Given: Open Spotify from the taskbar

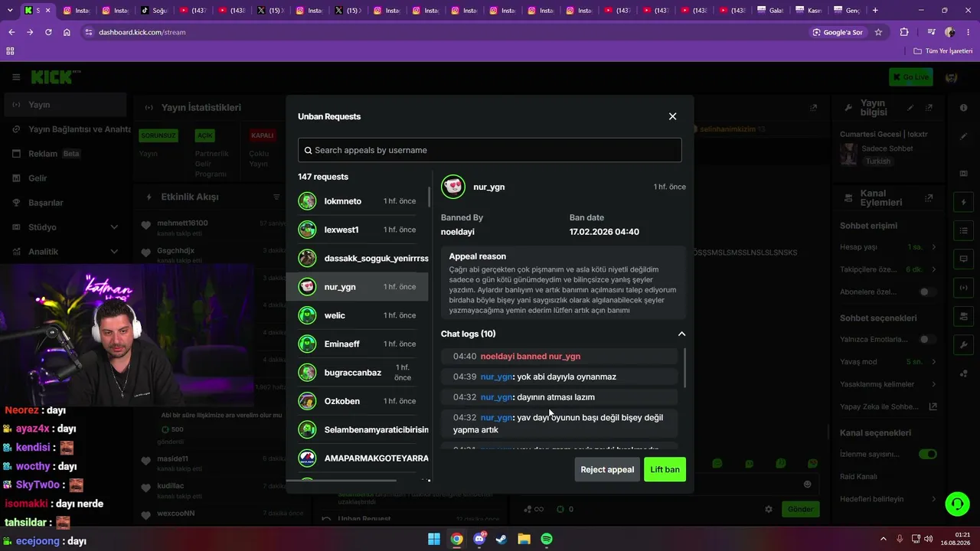Looking at the screenshot, I should coord(547,539).
